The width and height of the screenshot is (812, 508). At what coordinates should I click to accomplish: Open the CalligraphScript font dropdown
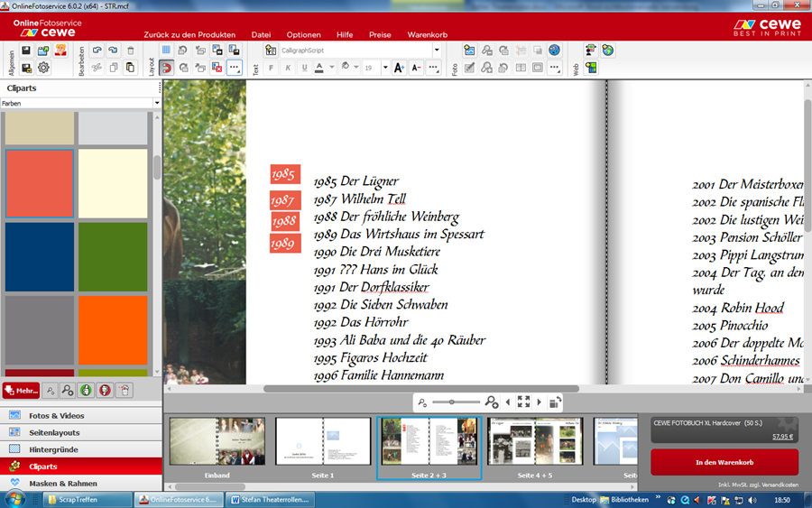[x=437, y=51]
